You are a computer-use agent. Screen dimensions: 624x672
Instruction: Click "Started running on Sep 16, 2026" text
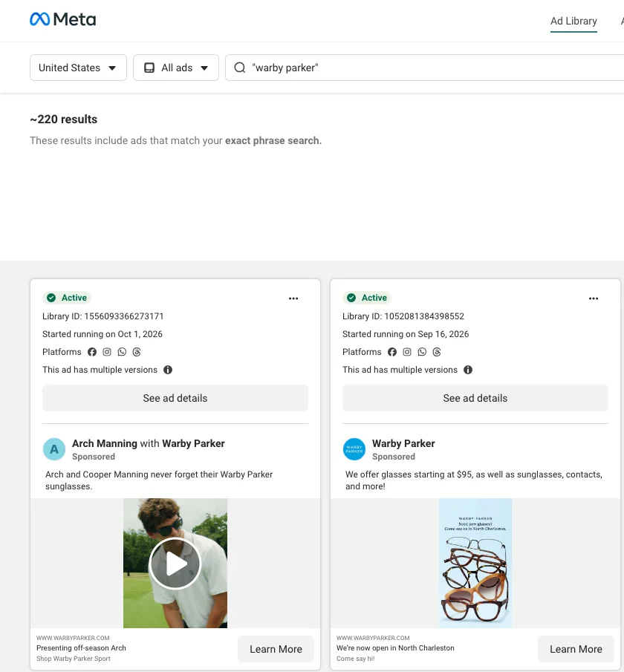[x=406, y=334]
